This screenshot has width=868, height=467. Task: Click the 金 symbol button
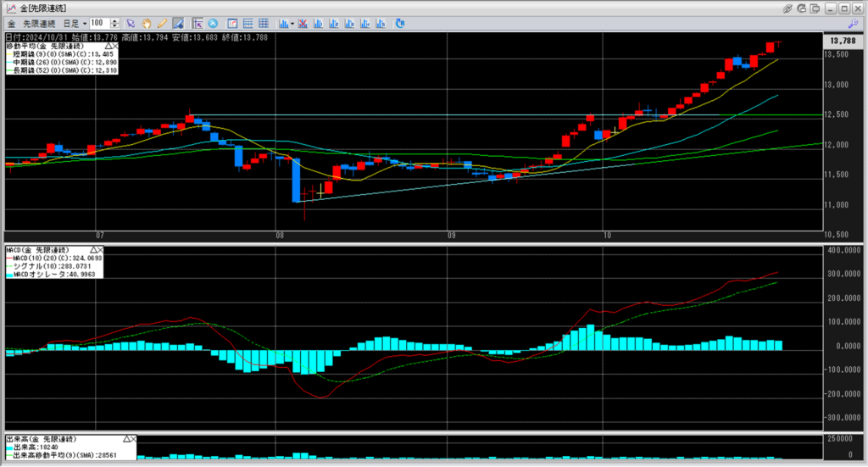coord(10,23)
